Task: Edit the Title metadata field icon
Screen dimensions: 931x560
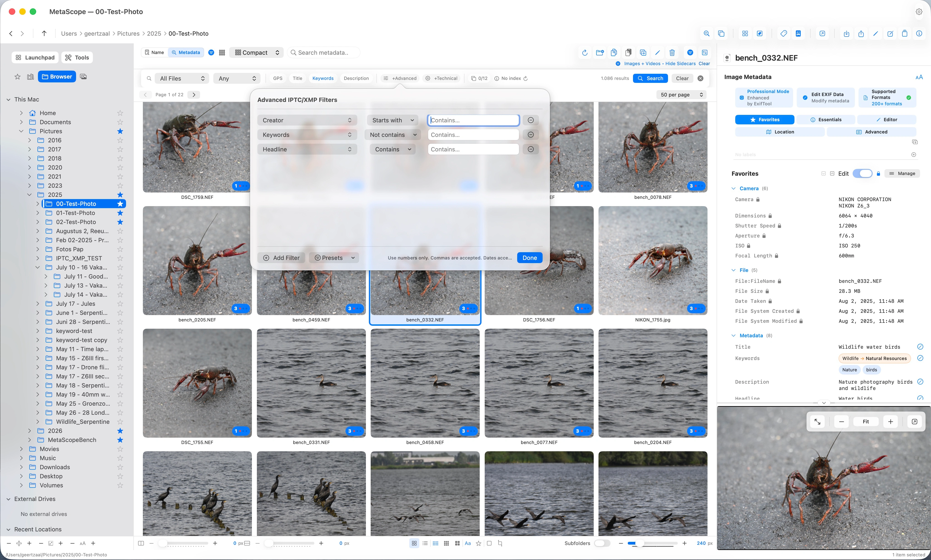Action: coord(920,347)
